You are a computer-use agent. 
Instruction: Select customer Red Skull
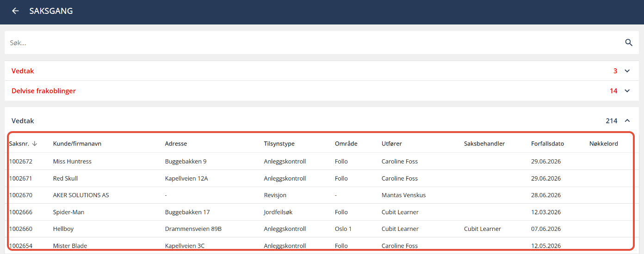[65, 178]
